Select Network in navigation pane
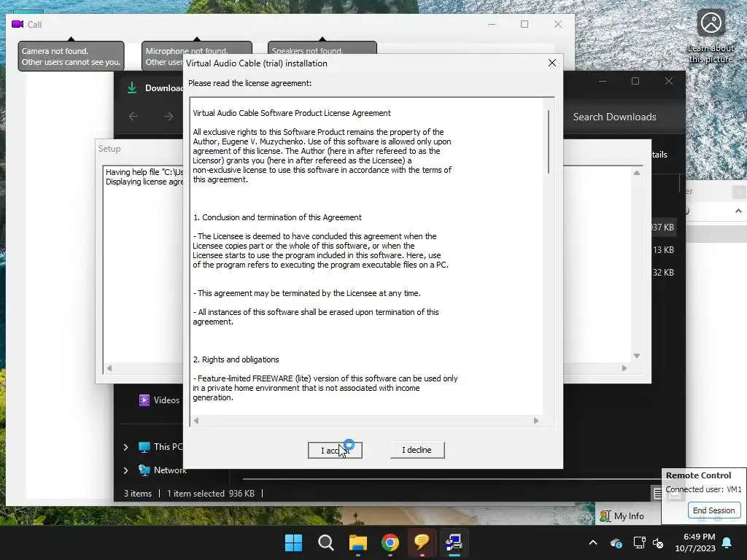The height and width of the screenshot is (560, 747). pos(163,470)
